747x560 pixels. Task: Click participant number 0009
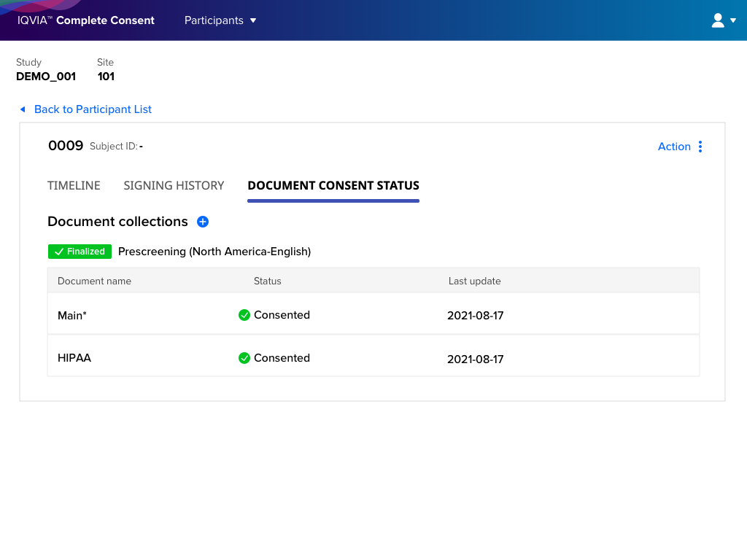coord(66,146)
